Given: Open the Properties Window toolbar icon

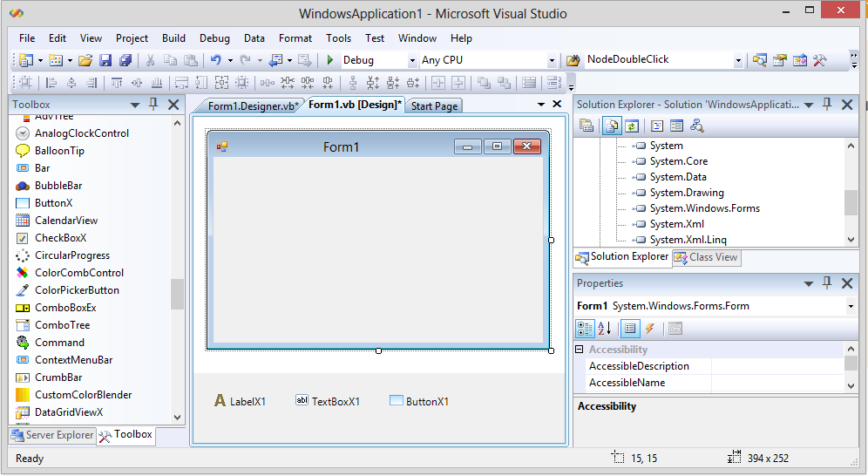Looking at the screenshot, I should 779,60.
